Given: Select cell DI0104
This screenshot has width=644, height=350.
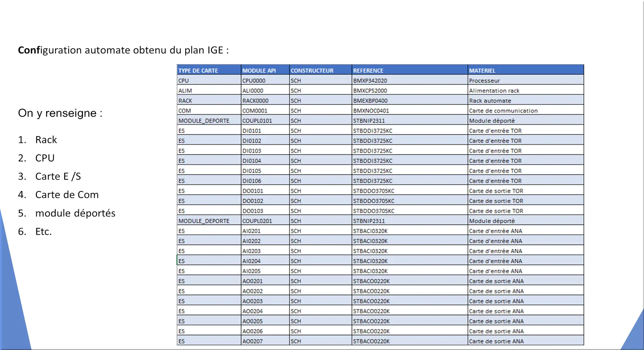Looking at the screenshot, I should 265,161.
